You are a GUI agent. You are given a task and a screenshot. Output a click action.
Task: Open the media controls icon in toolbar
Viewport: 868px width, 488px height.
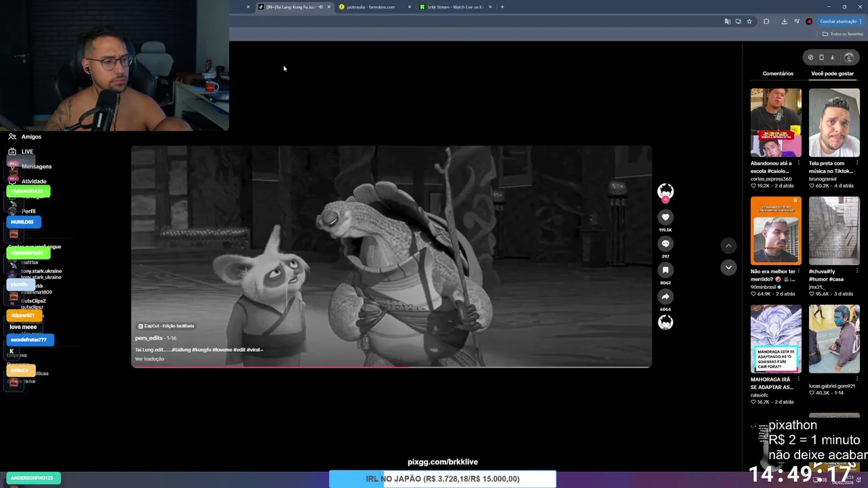(796, 21)
